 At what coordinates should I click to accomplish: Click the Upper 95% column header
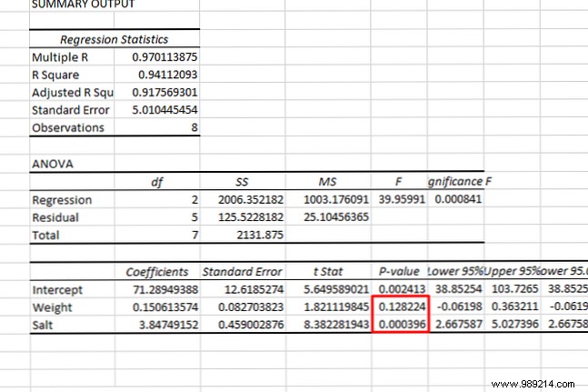(512, 271)
